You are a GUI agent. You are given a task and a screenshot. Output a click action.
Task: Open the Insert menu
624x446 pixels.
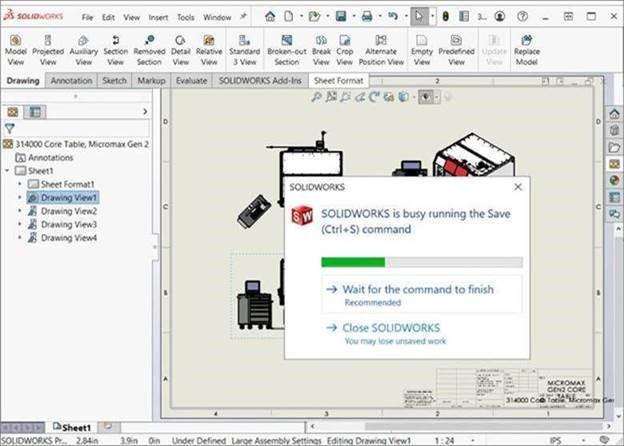coord(158,17)
